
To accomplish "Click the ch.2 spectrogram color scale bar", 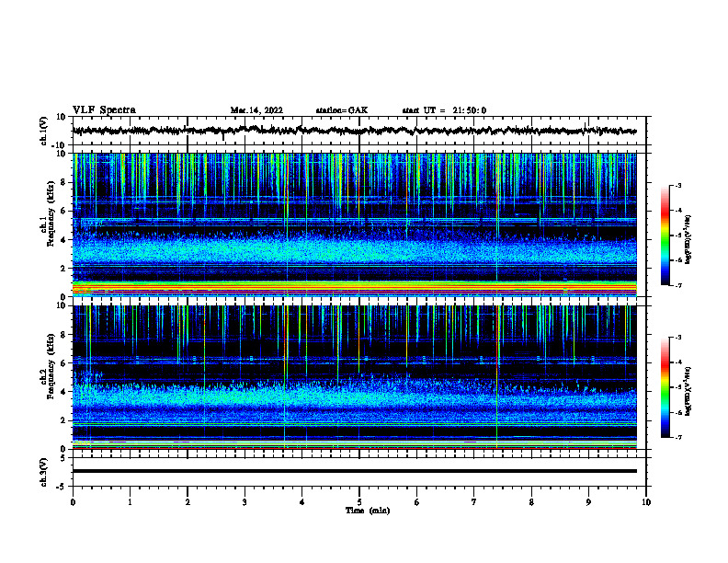I will pos(665,387).
